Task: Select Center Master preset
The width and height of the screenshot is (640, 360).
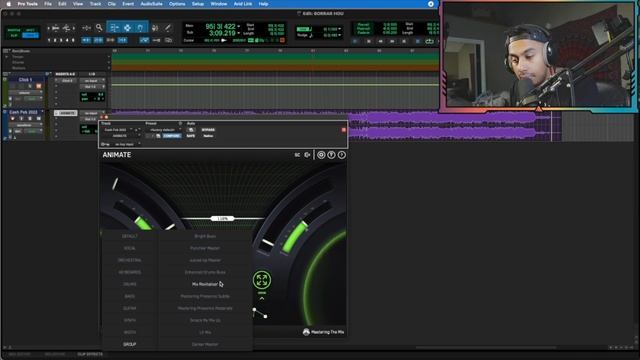Action: point(205,344)
